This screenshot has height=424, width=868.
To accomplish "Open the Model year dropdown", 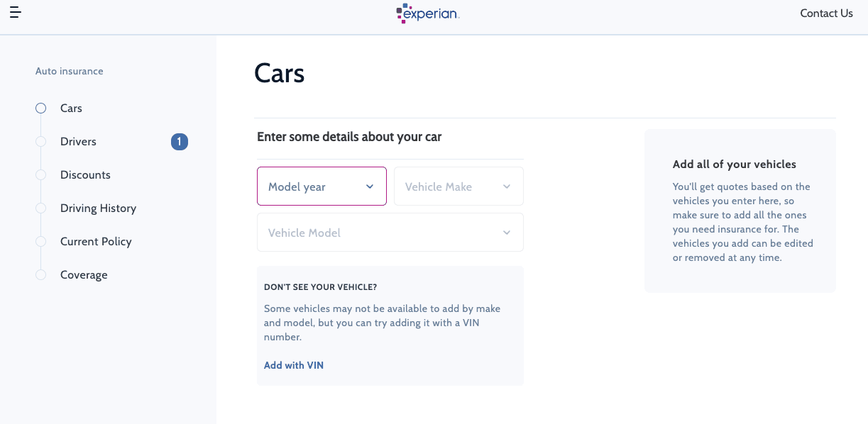I will tap(322, 186).
